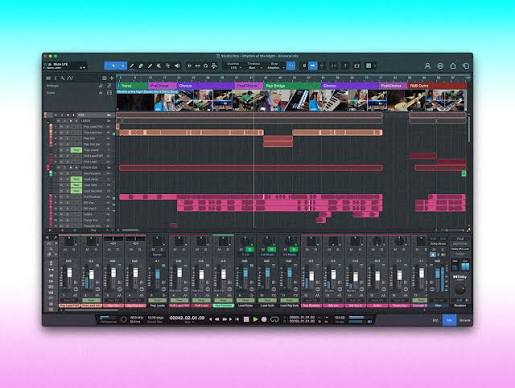Image resolution: width=515 pixels, height=388 pixels.
Task: Click the Return to Start transport button
Action: tap(237, 319)
